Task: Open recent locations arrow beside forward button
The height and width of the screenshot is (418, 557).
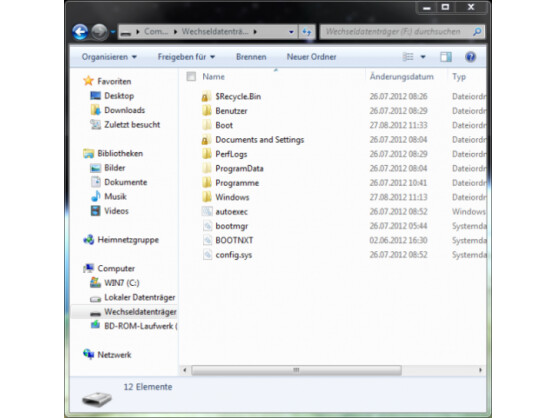Action: (x=113, y=32)
